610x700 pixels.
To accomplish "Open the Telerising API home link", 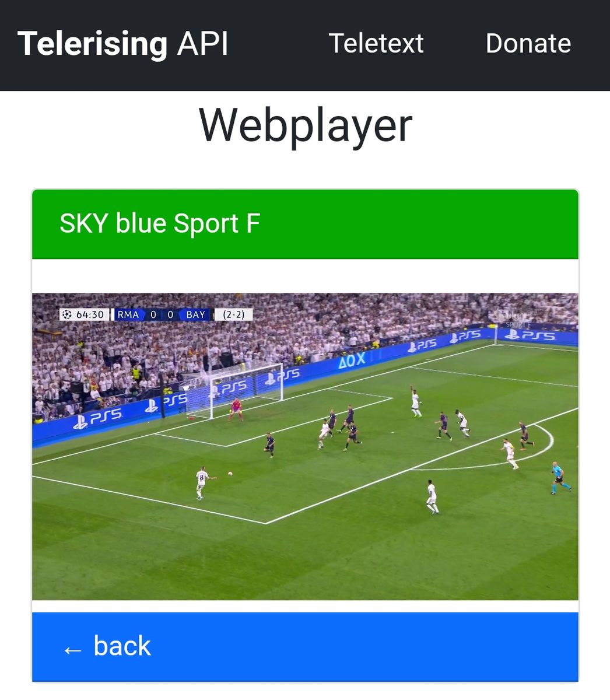I will pyautogui.click(x=123, y=44).
